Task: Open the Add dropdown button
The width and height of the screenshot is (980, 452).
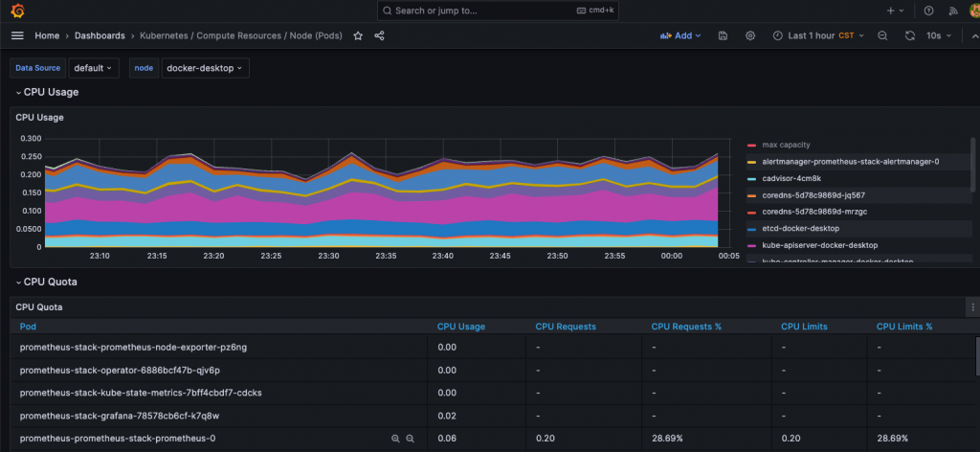Action: tap(680, 35)
